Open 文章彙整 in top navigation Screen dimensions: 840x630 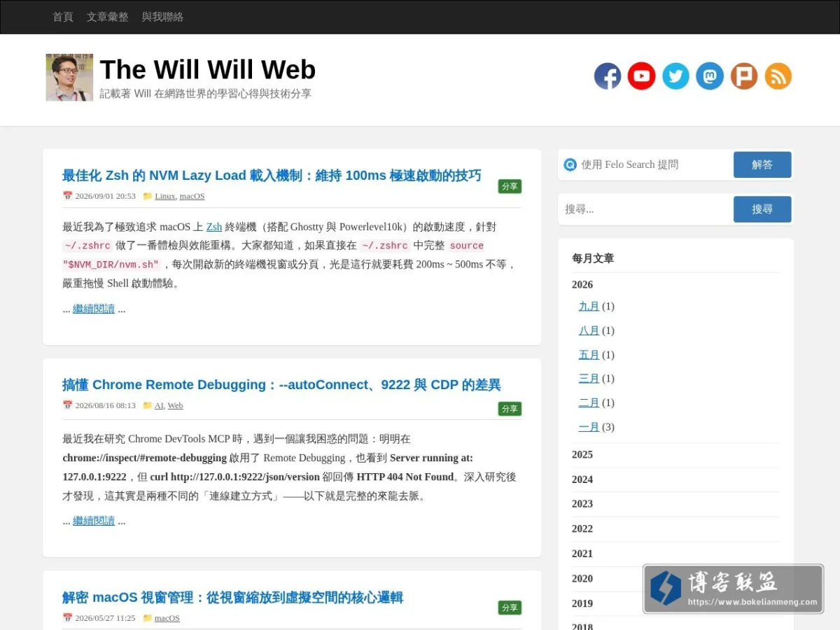tap(108, 17)
